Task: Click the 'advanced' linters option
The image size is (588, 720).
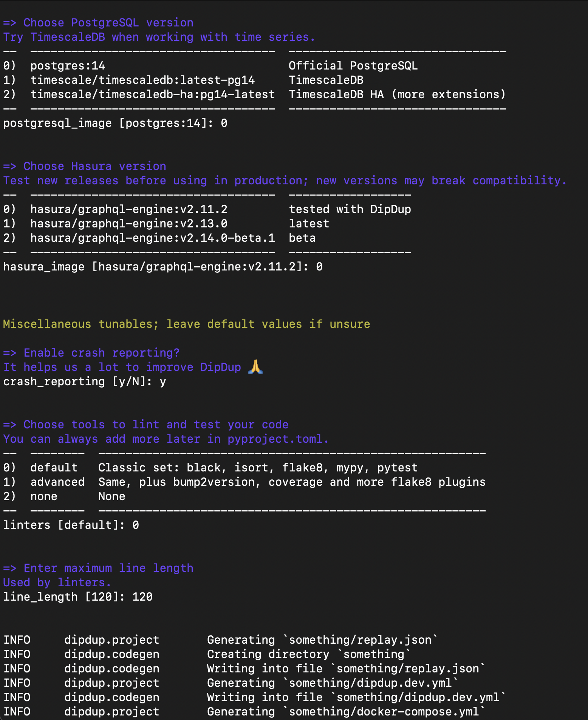Action: tap(57, 482)
